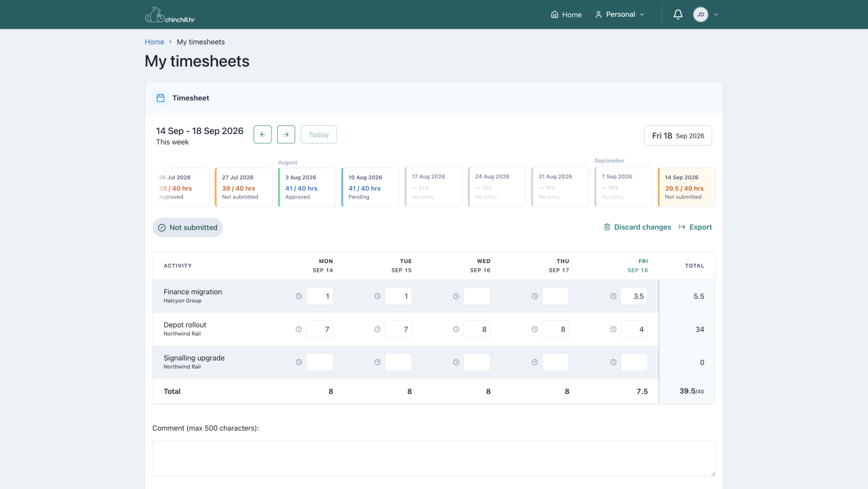Viewport: 868px width, 489px height.
Task: Select the 7 Sep 2026 week card
Action: (623, 187)
